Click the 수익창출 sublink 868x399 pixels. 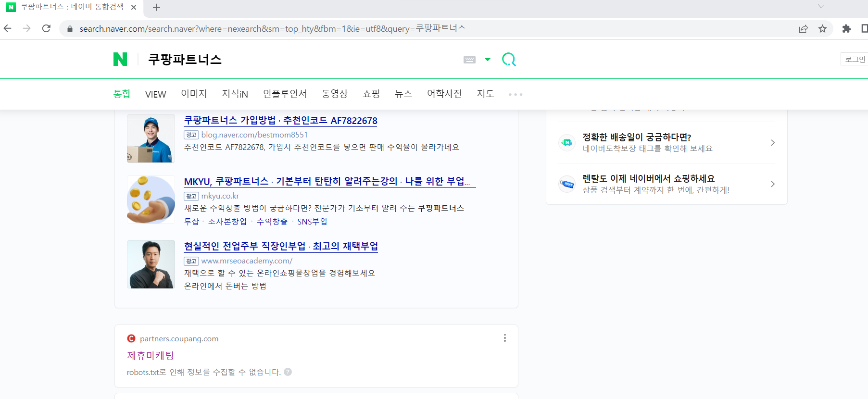pos(272,222)
